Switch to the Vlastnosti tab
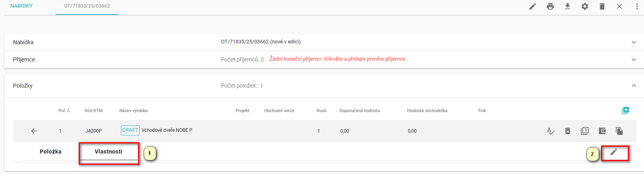The height and width of the screenshot is (174, 644). tap(108, 151)
